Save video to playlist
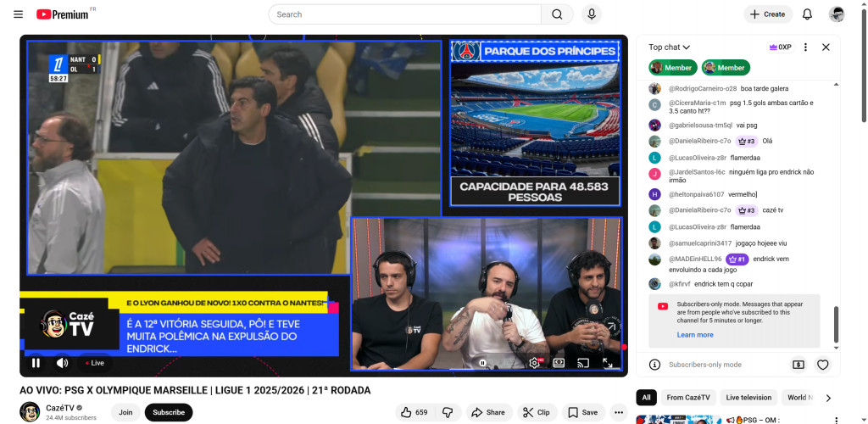This screenshot has height=424, width=868. click(x=583, y=412)
